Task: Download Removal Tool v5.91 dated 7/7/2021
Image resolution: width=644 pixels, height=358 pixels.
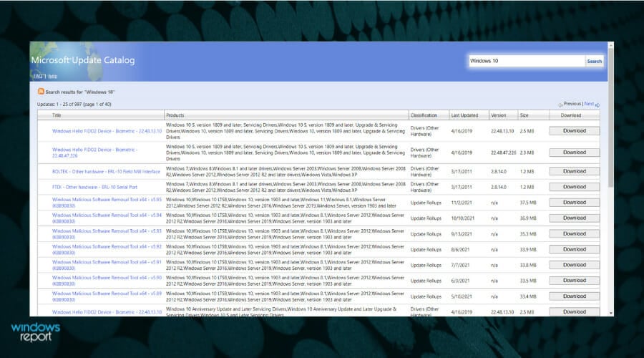Action: pyautogui.click(x=574, y=265)
